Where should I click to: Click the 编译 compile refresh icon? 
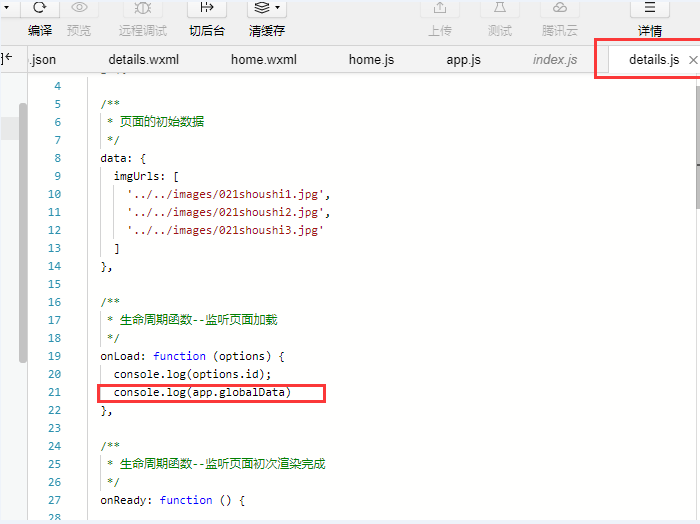pyautogui.click(x=40, y=7)
